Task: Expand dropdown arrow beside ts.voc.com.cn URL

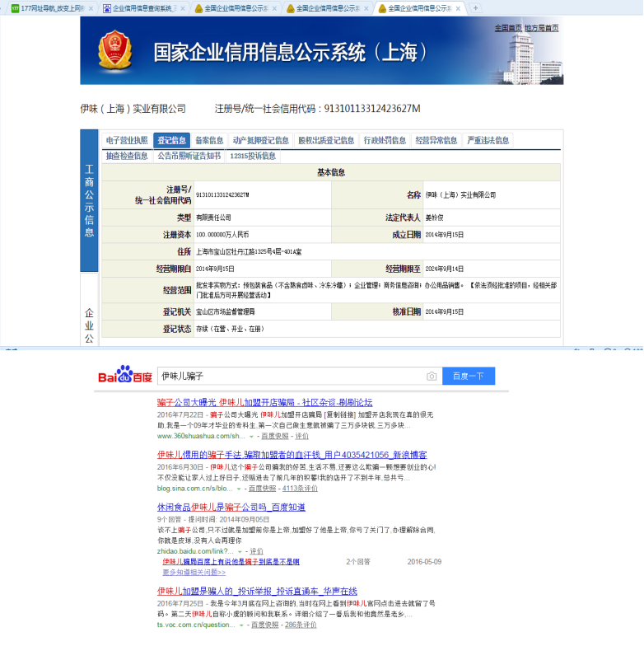Action: [x=241, y=625]
